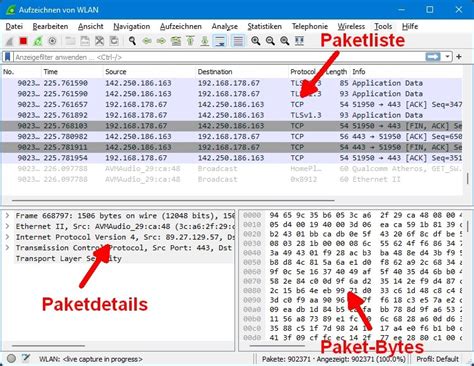This screenshot has width=474, height=366.
Task: Open the Navigation menu
Action: 132,26
